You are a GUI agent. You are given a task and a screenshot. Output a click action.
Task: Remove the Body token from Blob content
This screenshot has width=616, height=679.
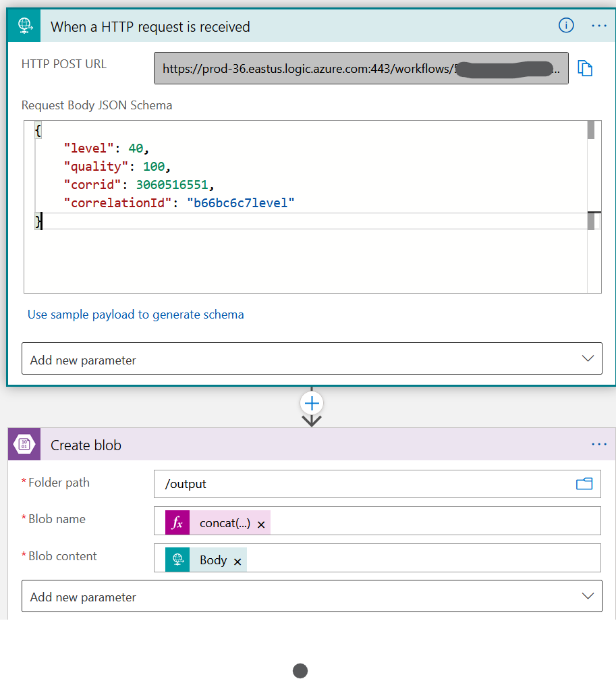click(x=237, y=562)
